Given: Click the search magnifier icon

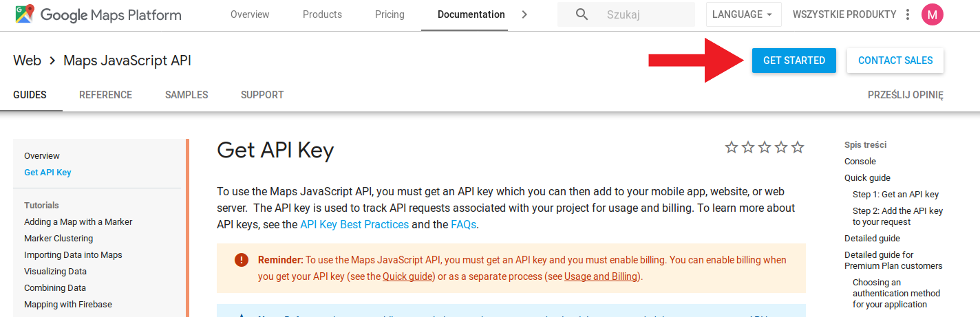Looking at the screenshot, I should pos(582,14).
